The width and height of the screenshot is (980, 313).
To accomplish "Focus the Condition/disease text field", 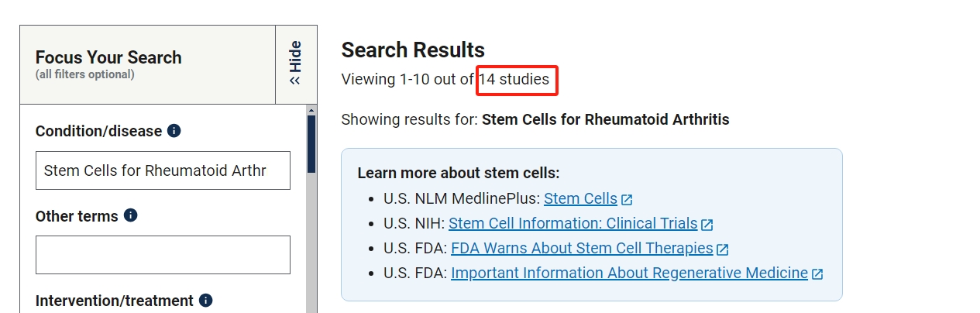I will point(163,170).
